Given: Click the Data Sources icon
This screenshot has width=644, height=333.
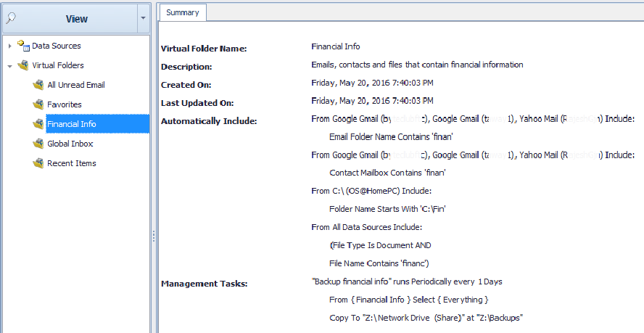Looking at the screenshot, I should (x=23, y=46).
